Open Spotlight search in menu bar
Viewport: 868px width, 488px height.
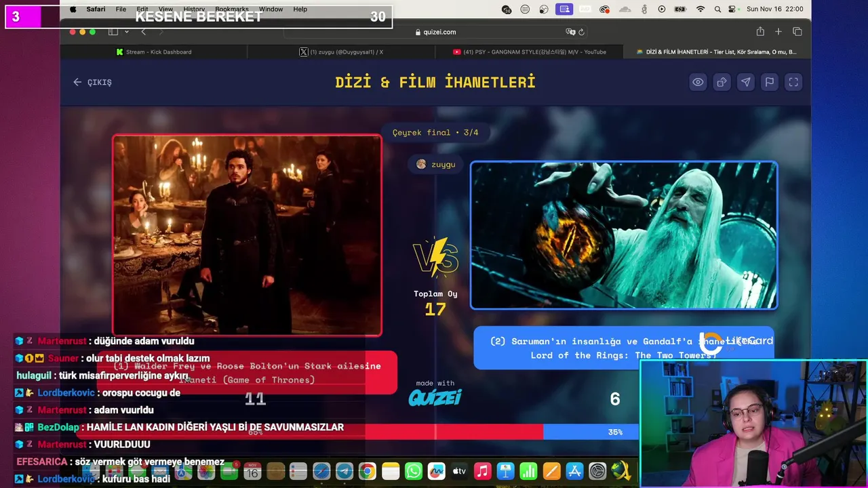(x=718, y=9)
